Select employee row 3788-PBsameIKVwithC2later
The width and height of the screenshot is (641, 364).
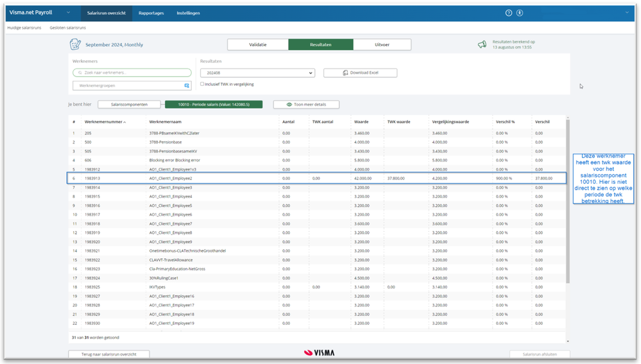tap(317, 133)
